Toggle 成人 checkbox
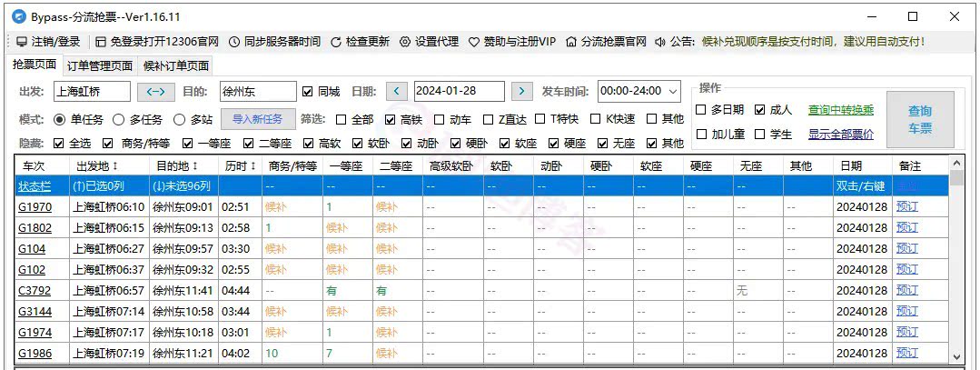The image size is (980, 370). pos(759,110)
